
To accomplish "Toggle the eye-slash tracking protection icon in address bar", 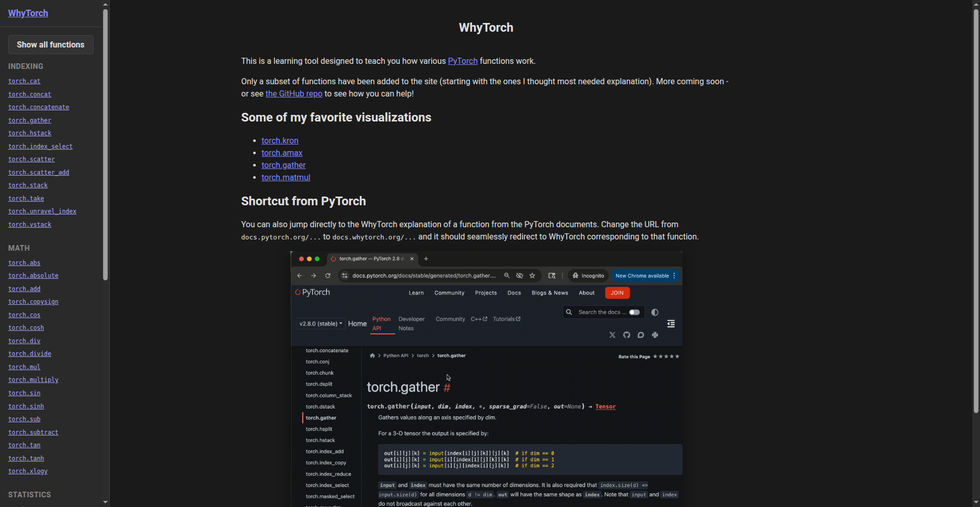I will click(520, 276).
